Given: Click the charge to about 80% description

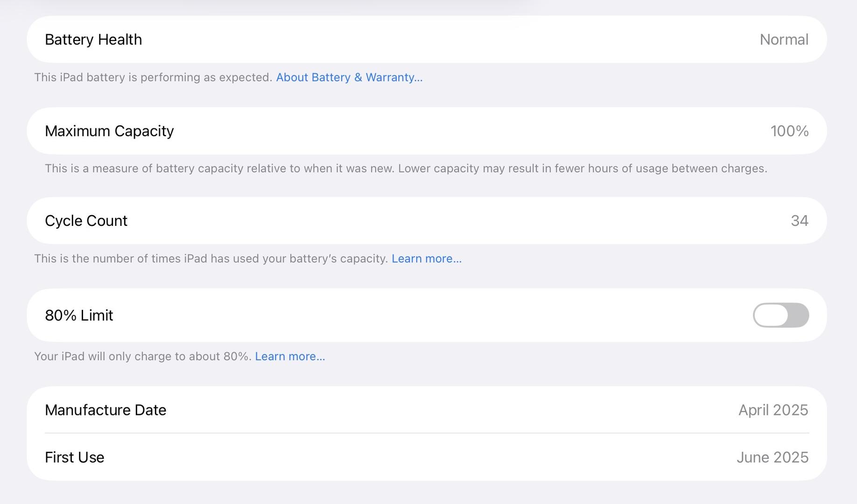Looking at the screenshot, I should point(143,357).
